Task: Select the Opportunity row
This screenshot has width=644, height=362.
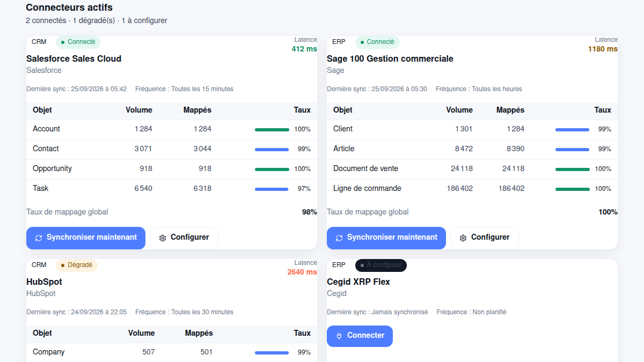Action: [x=172, y=169]
